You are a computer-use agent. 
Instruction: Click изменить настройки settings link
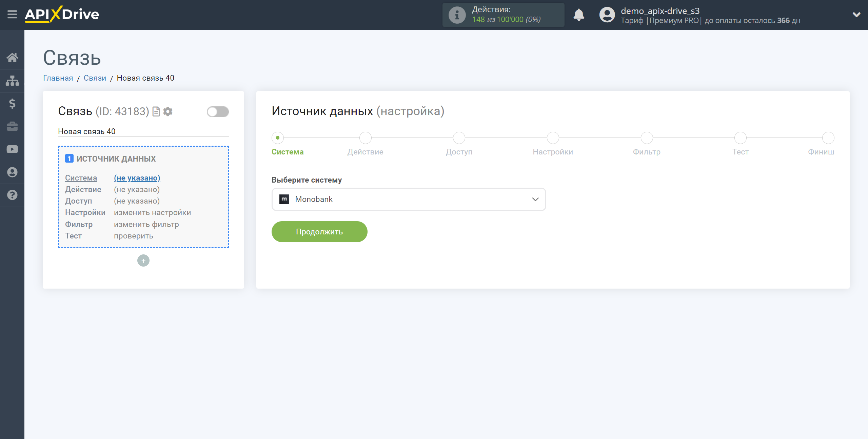[153, 213]
